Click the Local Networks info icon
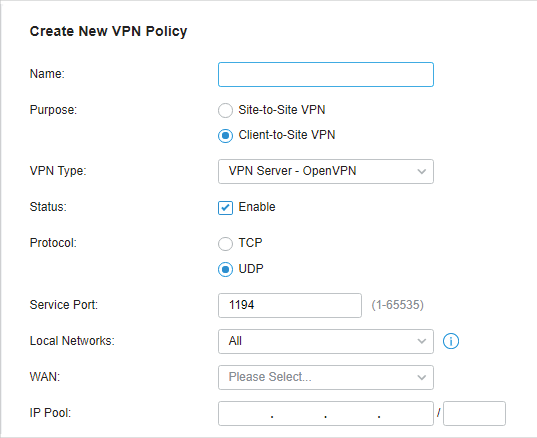The height and width of the screenshot is (438, 537). (x=451, y=341)
